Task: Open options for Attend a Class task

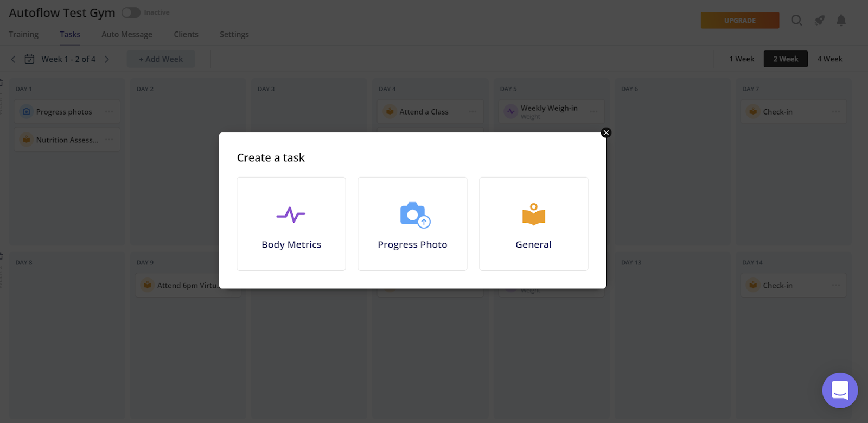Action: point(473,111)
